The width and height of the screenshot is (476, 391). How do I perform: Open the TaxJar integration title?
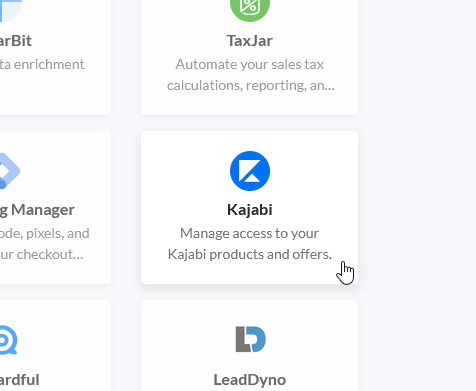point(250,41)
